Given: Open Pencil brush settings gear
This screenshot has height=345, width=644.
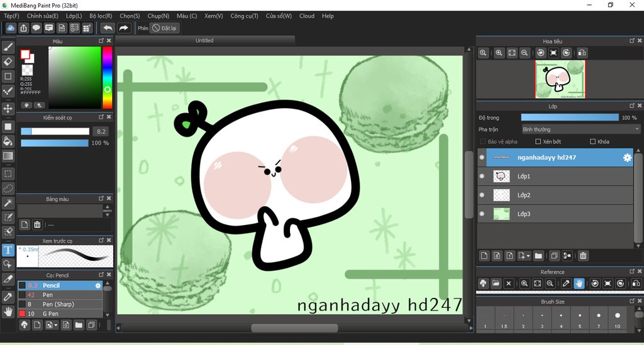Looking at the screenshot, I should tap(97, 285).
